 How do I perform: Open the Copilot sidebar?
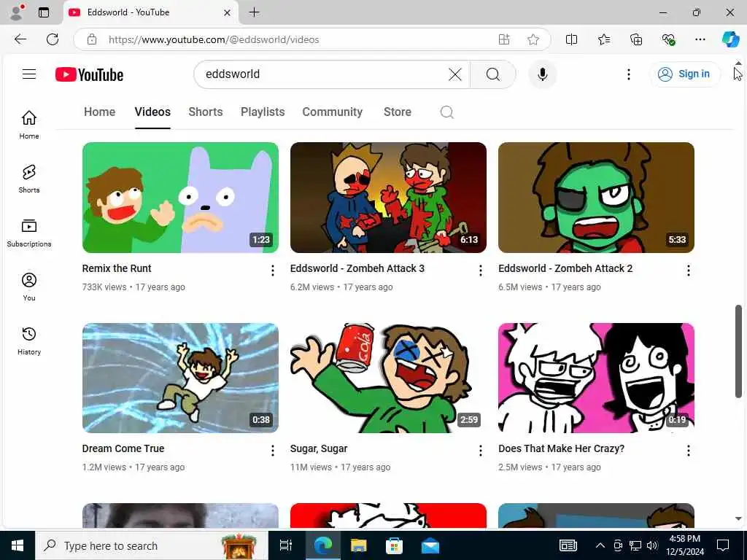[x=730, y=39]
